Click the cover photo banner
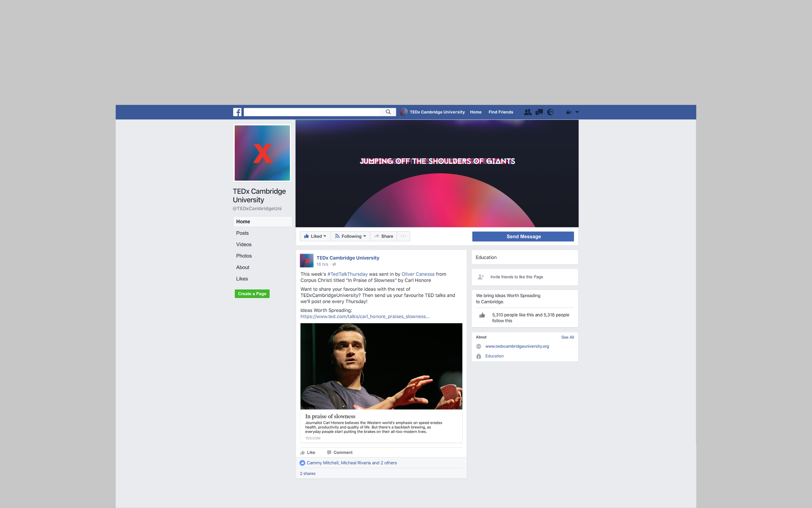Viewport: 812px width, 508px height. [x=437, y=173]
